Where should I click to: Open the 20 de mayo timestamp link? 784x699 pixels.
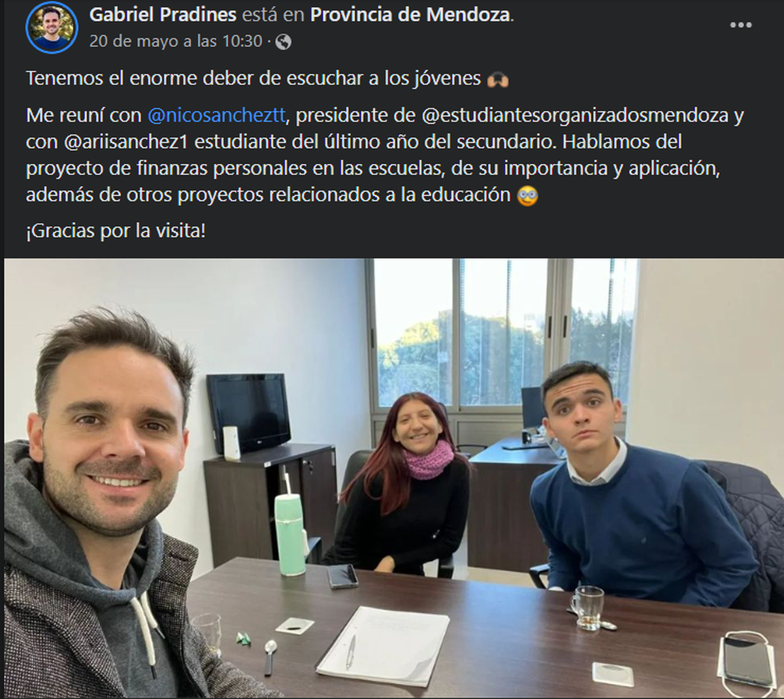(x=175, y=41)
